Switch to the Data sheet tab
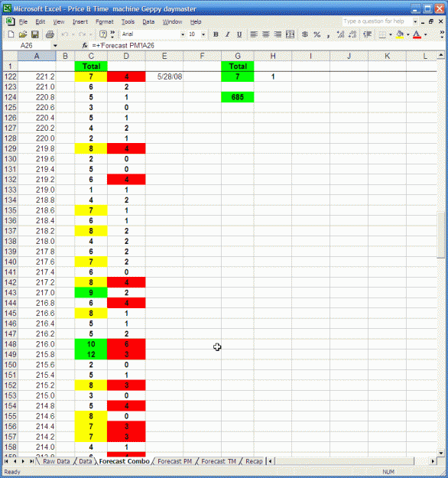The image size is (448, 478). coord(86,461)
